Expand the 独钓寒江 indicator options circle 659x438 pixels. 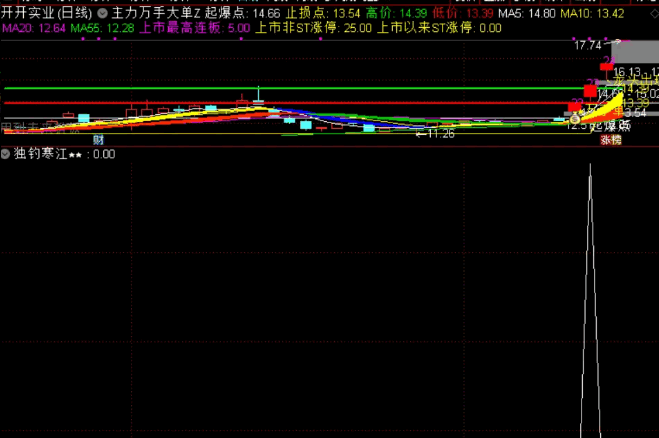coord(5,154)
